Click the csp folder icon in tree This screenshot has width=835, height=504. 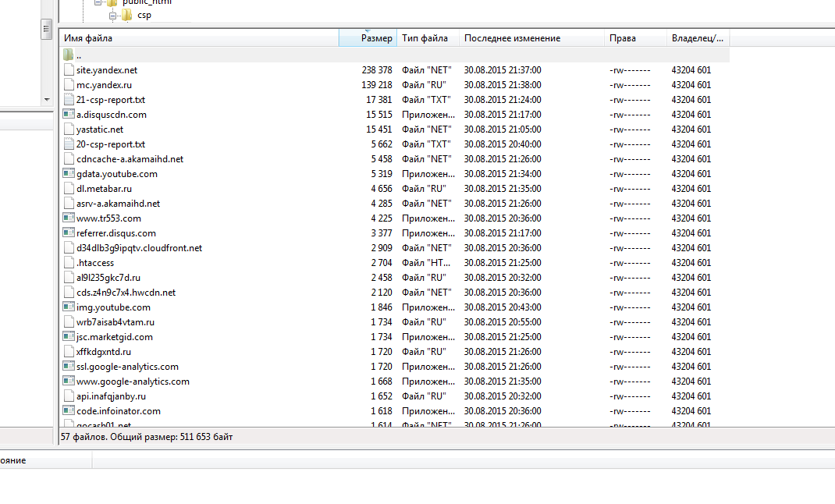[x=126, y=15]
